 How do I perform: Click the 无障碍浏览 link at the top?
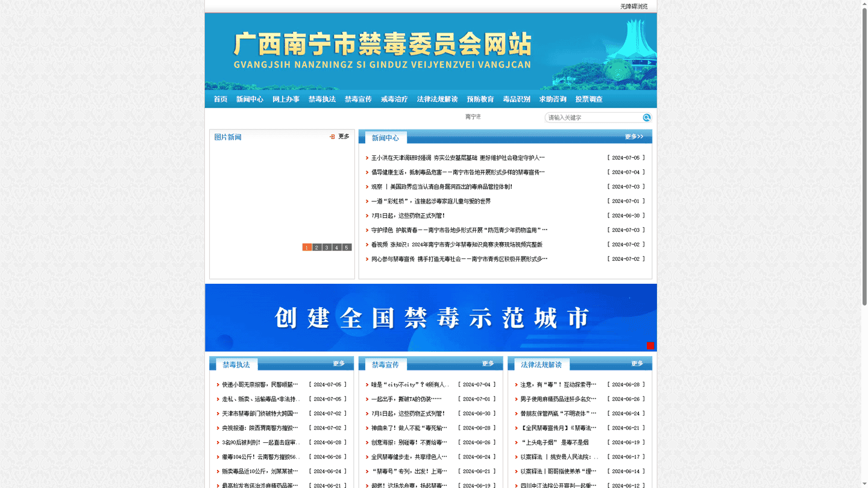tap(634, 7)
